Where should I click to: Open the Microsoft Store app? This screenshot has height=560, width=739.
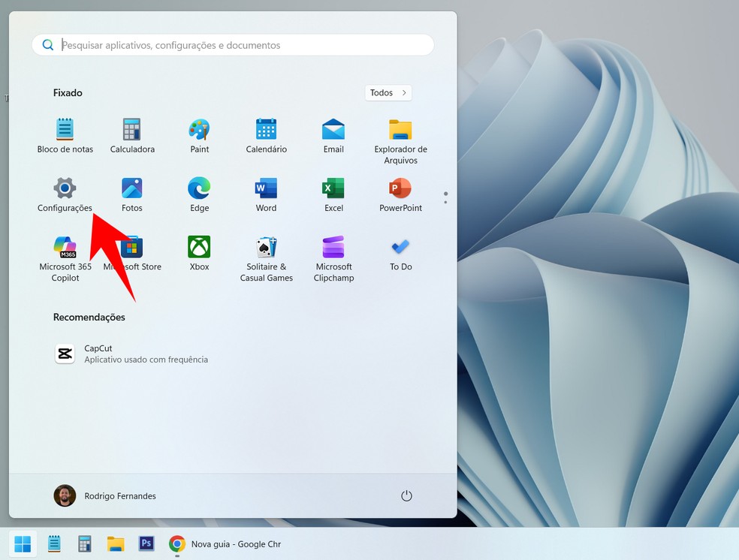(132, 254)
